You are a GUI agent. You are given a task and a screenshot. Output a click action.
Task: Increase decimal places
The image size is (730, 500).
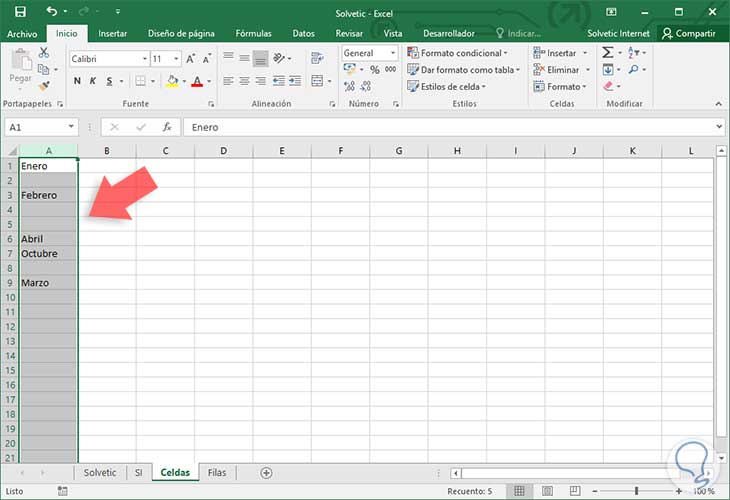click(x=350, y=86)
